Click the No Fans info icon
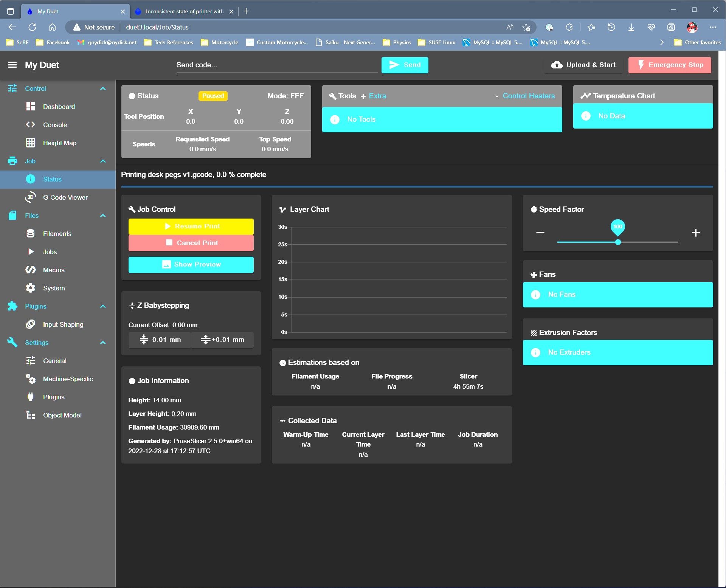 tap(535, 295)
